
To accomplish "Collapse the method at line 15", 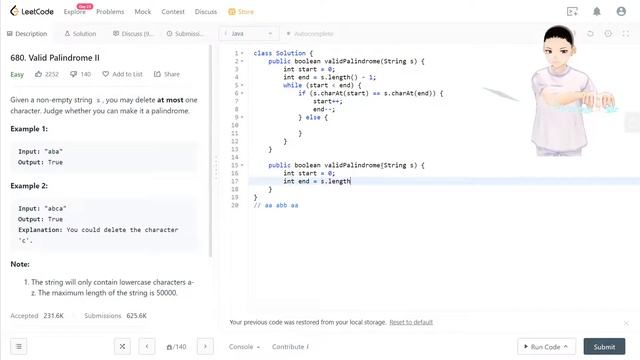I will 242,165.
